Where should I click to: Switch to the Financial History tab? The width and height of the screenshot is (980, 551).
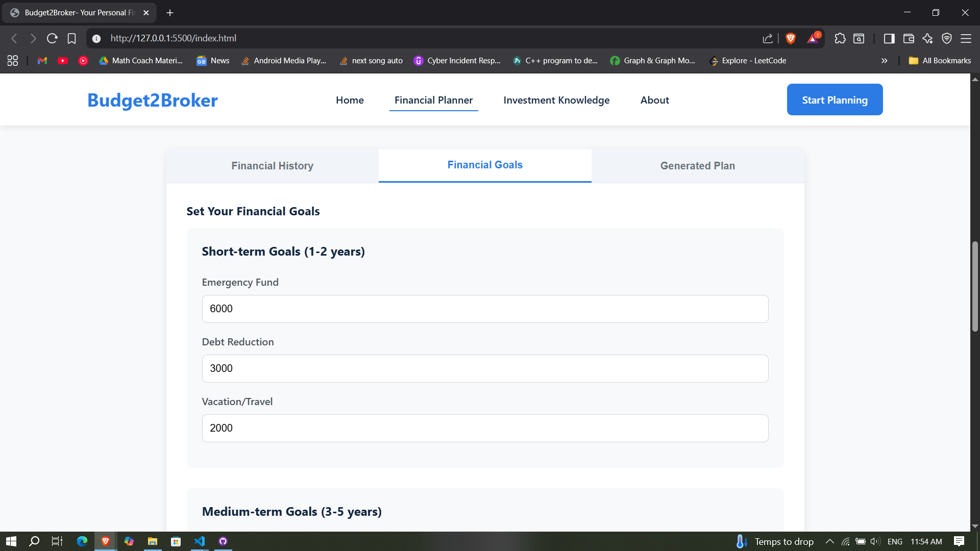click(272, 166)
